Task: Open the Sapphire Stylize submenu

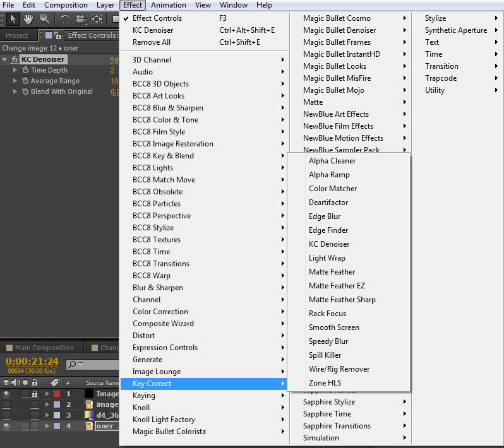Action: 328,402
